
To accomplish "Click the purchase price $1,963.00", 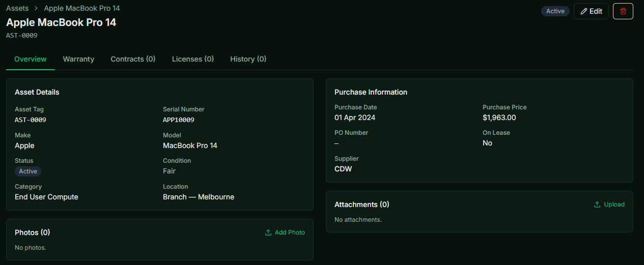I will click(x=499, y=117).
